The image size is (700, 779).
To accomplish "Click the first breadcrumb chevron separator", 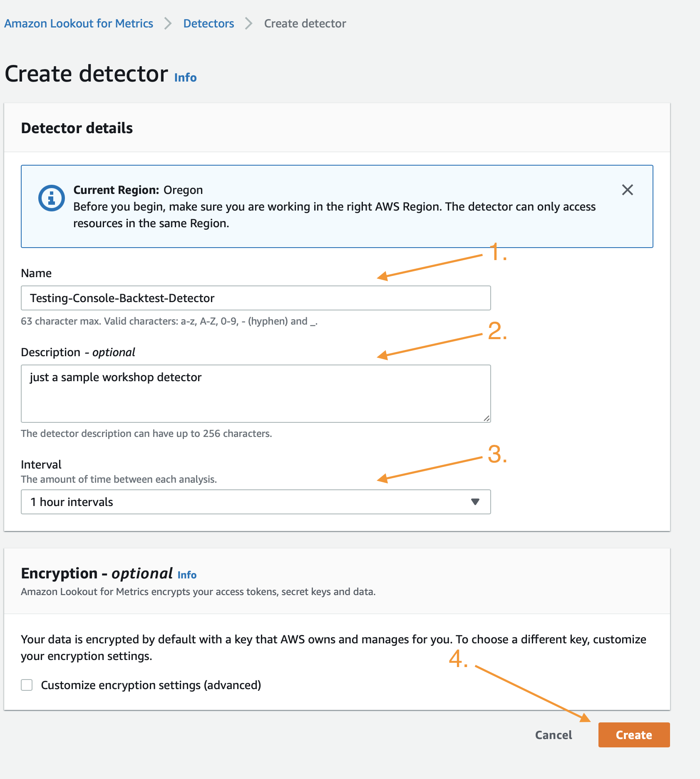I will coord(168,24).
